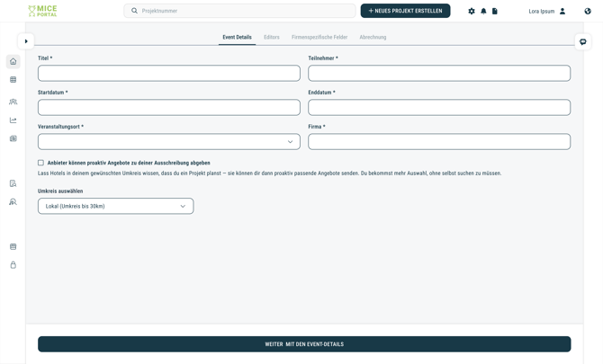The image size is (603, 364).
Task: Open the language globe icon
Action: (x=588, y=11)
